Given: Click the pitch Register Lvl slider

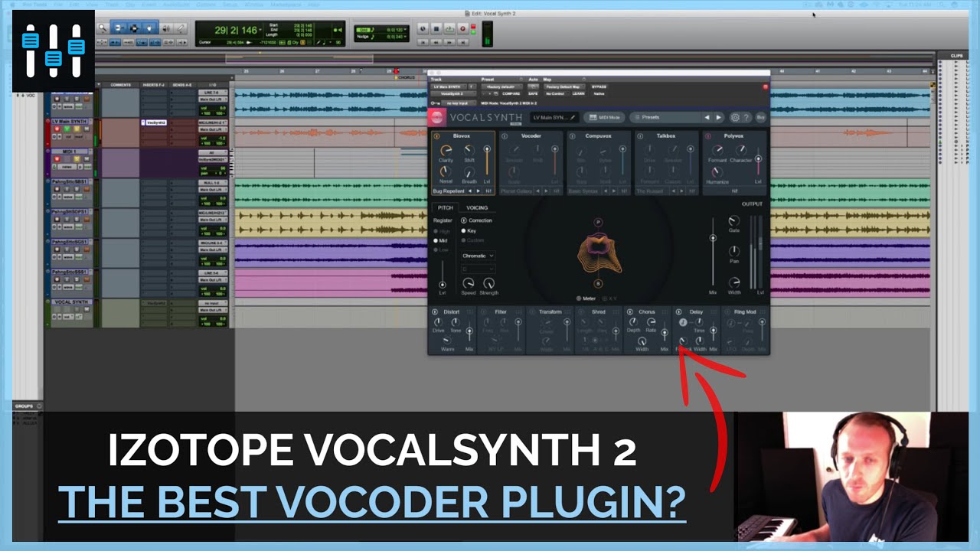Looking at the screenshot, I should pyautogui.click(x=443, y=275).
